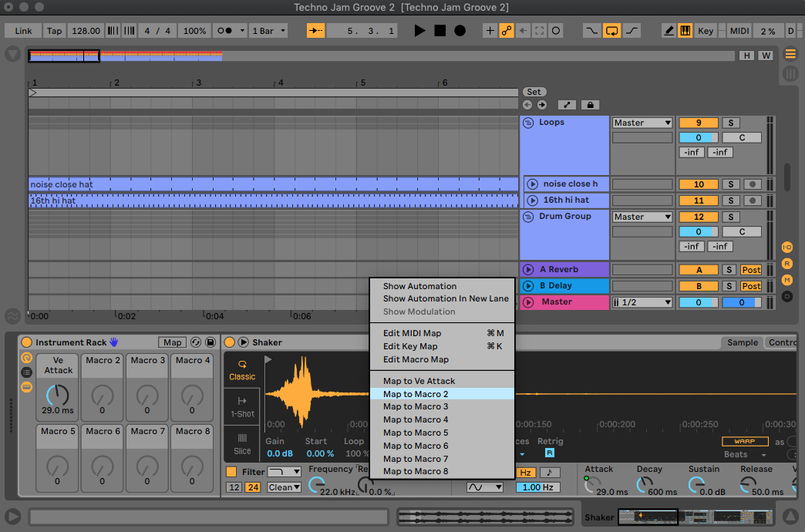805x532 pixels.
Task: Select Classic playback mode in the Shaker
Action: pyautogui.click(x=241, y=372)
